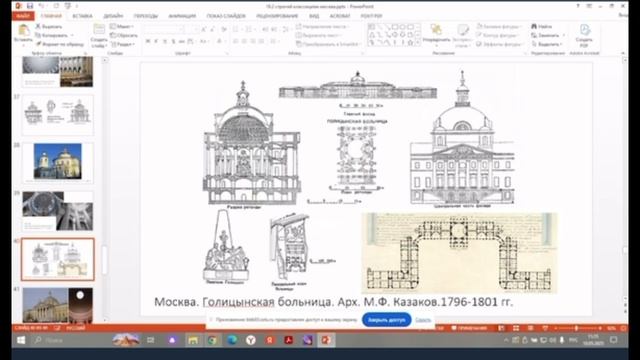Click the slide title text Голицынская больница
640x360 pixels.
267,302
